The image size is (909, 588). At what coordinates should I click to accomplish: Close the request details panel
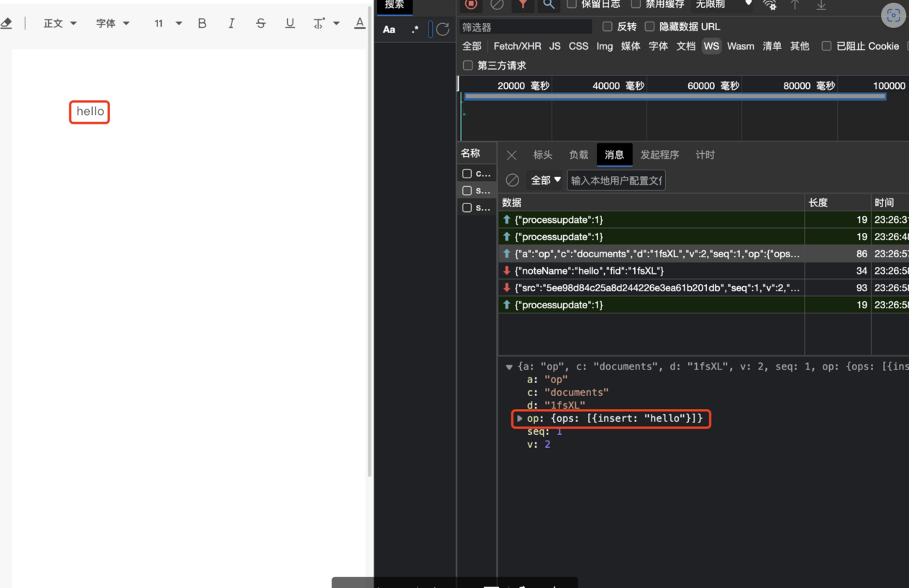pyautogui.click(x=511, y=155)
